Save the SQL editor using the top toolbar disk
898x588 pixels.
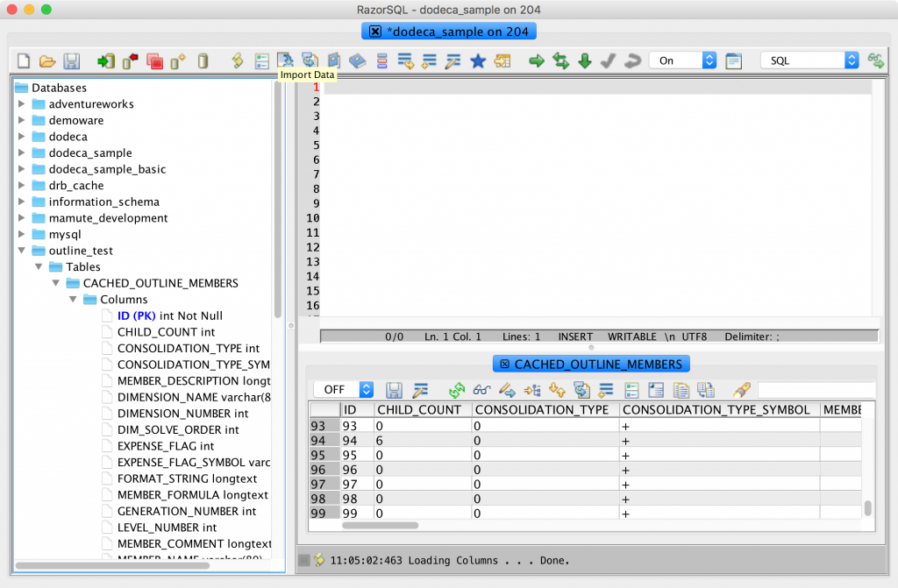pyautogui.click(x=72, y=60)
